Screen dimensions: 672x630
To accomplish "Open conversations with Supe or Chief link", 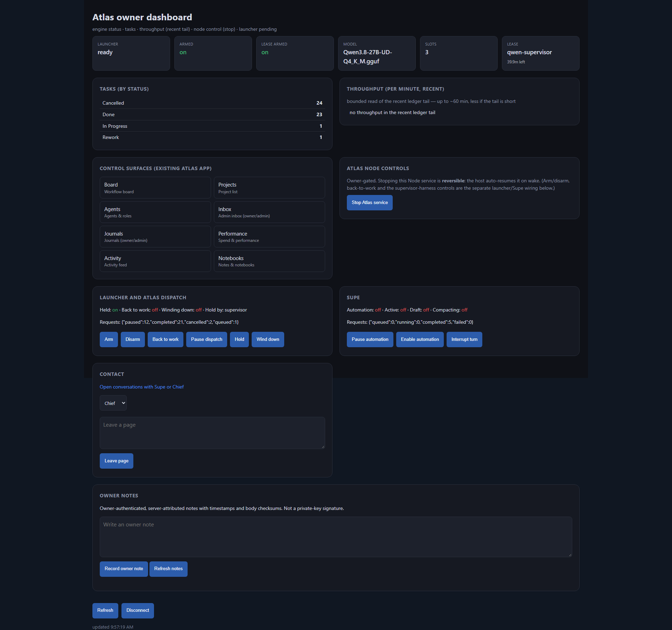I will click(142, 387).
